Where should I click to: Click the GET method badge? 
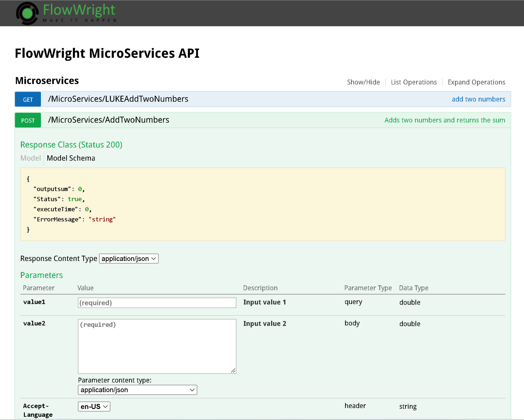pyautogui.click(x=28, y=99)
